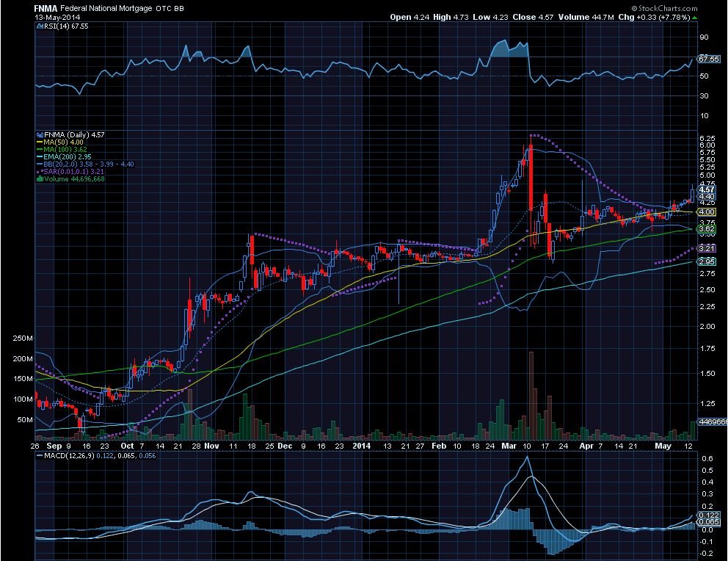Click the blue EMA(200) line swatch
The width and height of the screenshot is (728, 561).
click(x=40, y=156)
